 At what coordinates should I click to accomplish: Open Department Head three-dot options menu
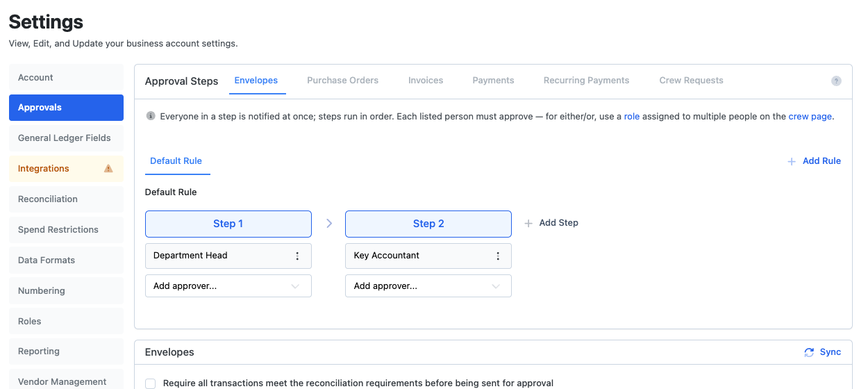pos(297,256)
